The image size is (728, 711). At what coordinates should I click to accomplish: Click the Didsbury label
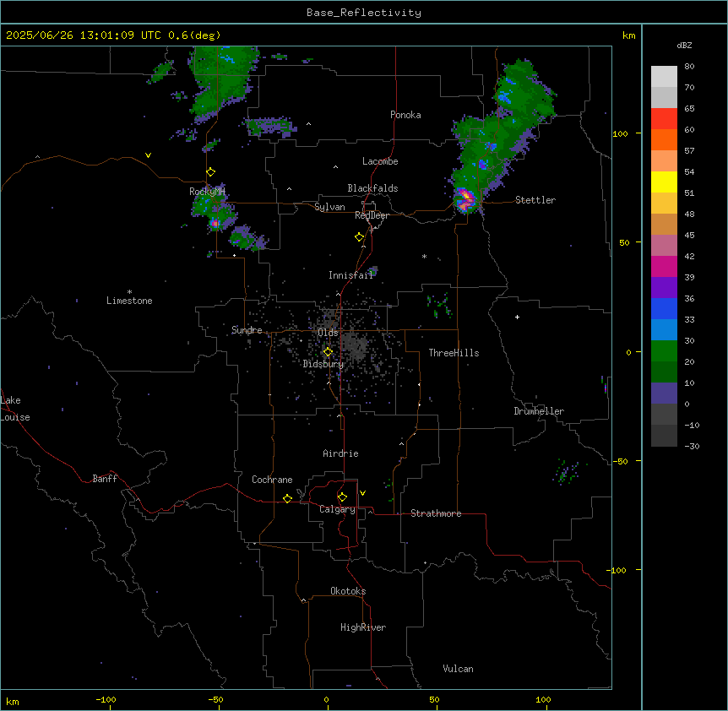point(323,364)
